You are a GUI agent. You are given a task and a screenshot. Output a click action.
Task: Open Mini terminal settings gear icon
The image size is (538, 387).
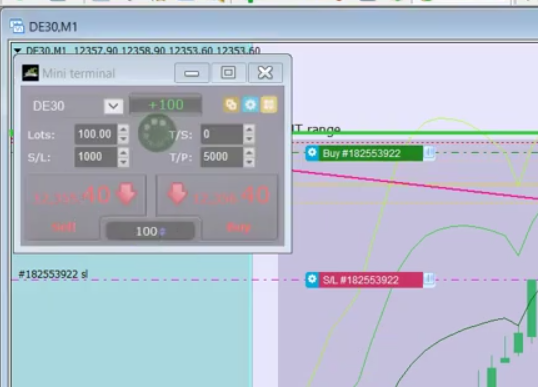pos(250,105)
